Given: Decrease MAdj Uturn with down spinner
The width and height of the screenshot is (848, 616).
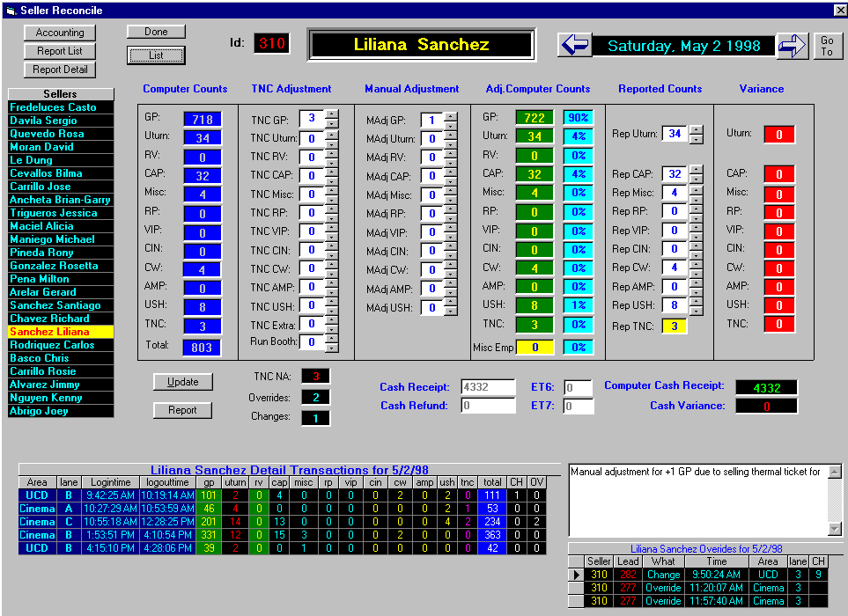Looking at the screenshot, I should pyautogui.click(x=451, y=143).
